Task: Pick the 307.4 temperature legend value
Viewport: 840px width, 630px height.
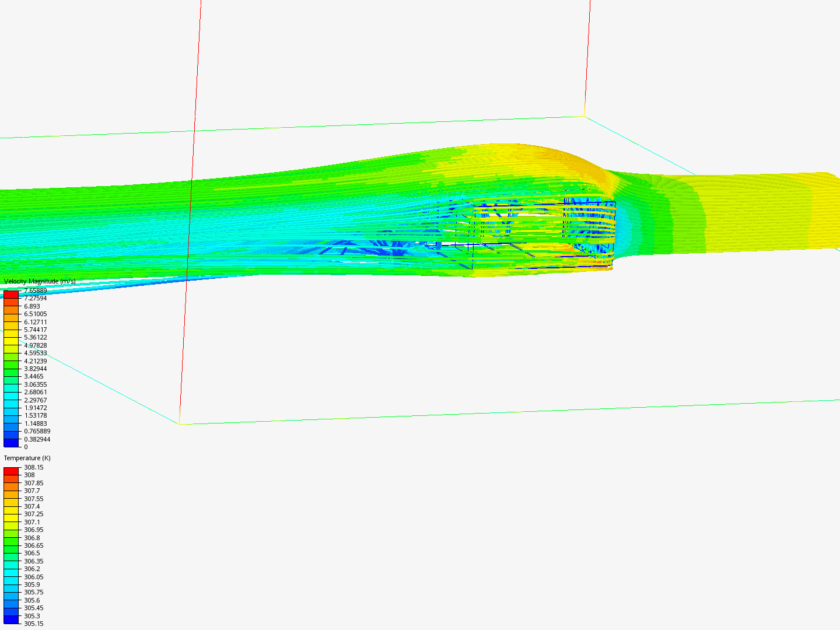Action: [x=32, y=507]
